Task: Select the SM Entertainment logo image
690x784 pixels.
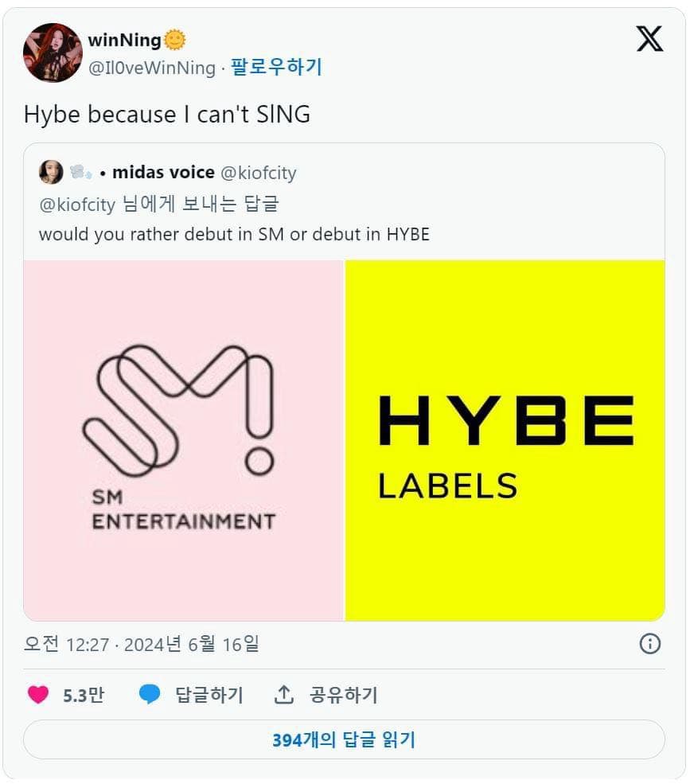Action: 184,440
